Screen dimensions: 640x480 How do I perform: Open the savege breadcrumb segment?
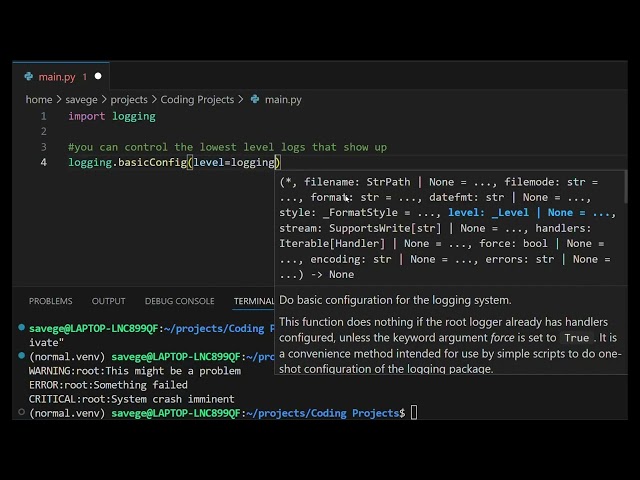point(81,100)
